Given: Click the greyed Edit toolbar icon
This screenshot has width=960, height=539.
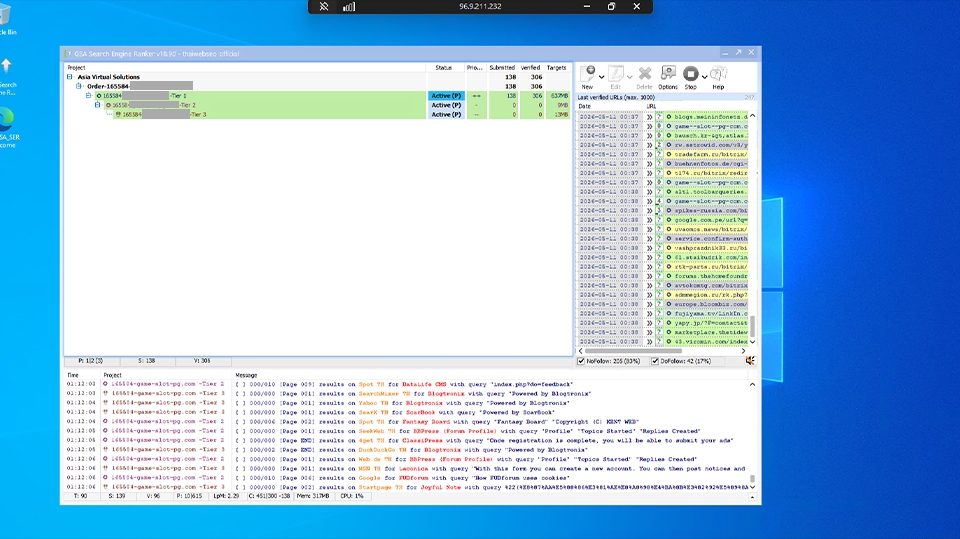Looking at the screenshot, I should [615, 74].
